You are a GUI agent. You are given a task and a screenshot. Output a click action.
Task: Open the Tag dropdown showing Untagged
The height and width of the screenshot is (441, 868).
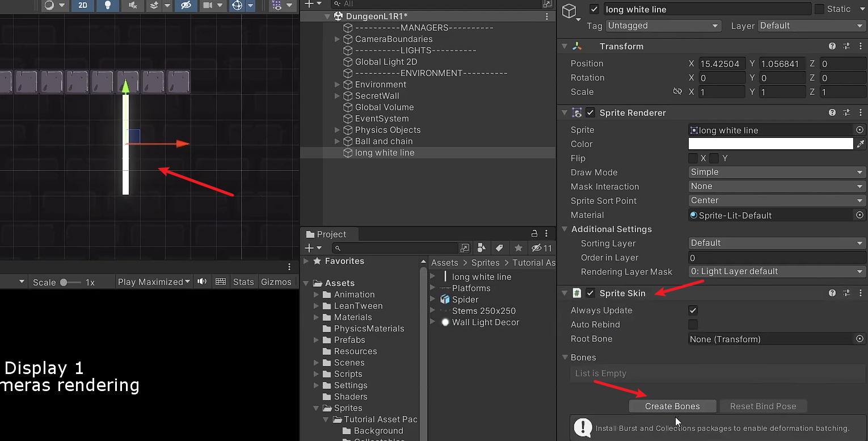tap(663, 26)
